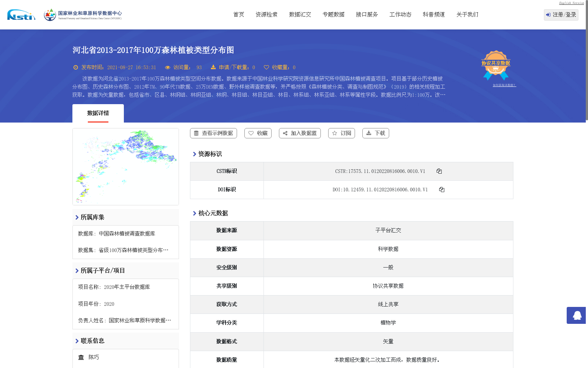Open the 数据汇交 menu

300,15
